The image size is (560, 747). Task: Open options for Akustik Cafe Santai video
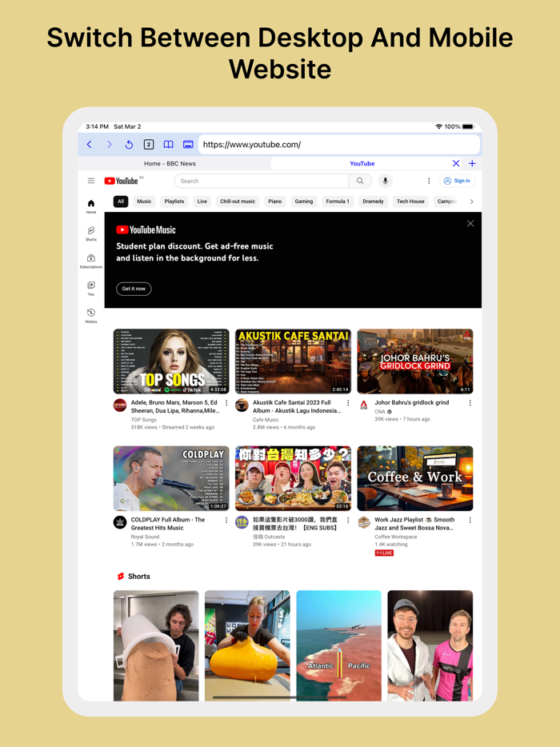tap(348, 403)
